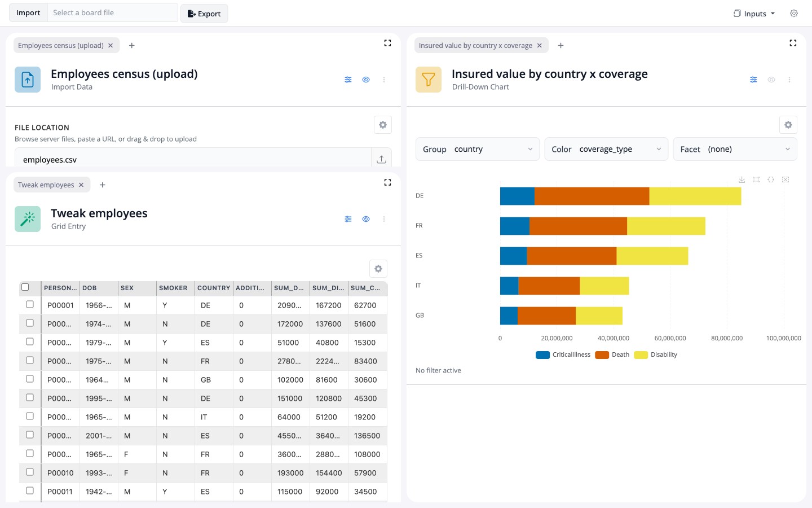Add new tab next to Employees census
The width and height of the screenshot is (812, 508).
coord(131,46)
